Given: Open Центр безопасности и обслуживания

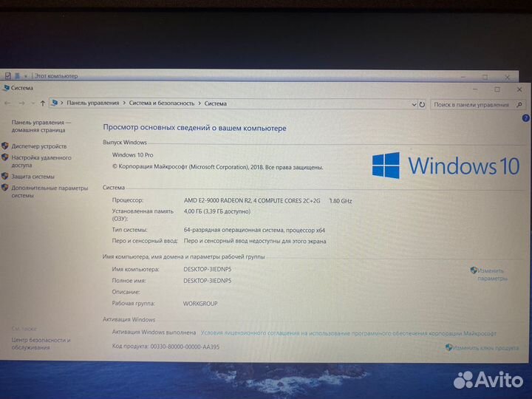Looking at the screenshot, I should [x=41, y=344].
